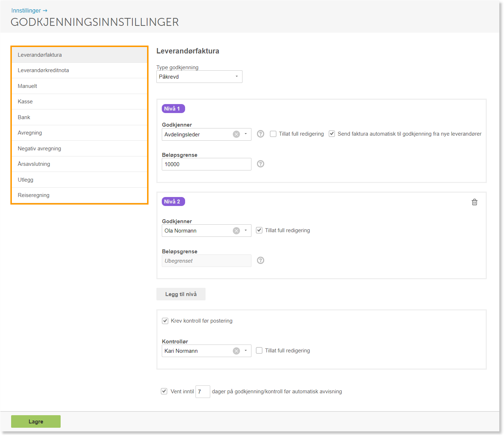This screenshot has width=504, height=436.
Task: Open the Kasse settings section
Action: [x=80, y=102]
